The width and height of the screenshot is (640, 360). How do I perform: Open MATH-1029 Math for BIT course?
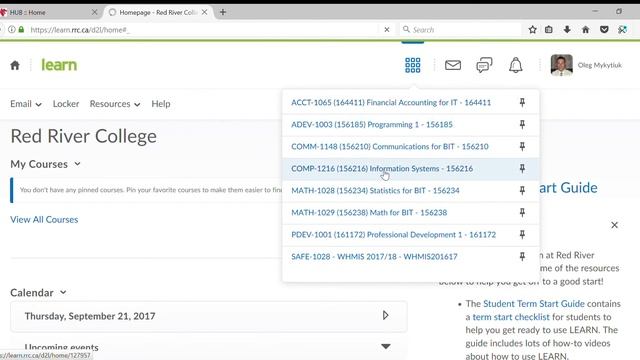coord(369,213)
